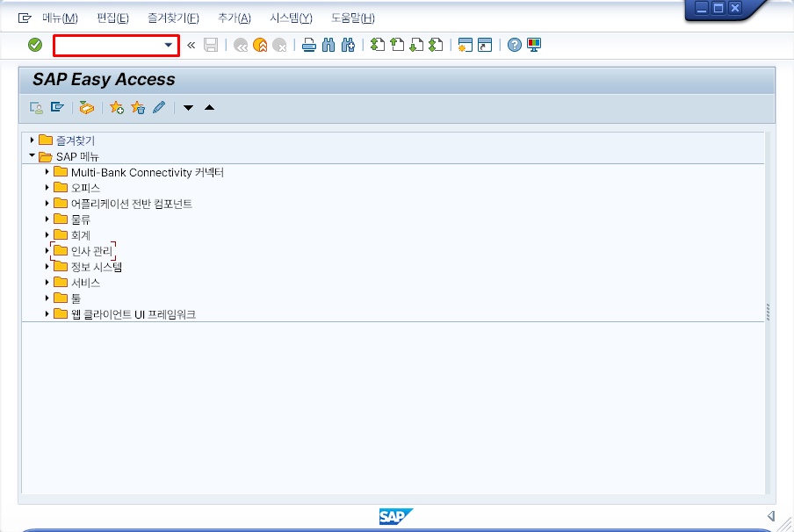Image resolution: width=794 pixels, height=532 pixels.
Task: Focus the transaction command field
Action: coord(117,46)
